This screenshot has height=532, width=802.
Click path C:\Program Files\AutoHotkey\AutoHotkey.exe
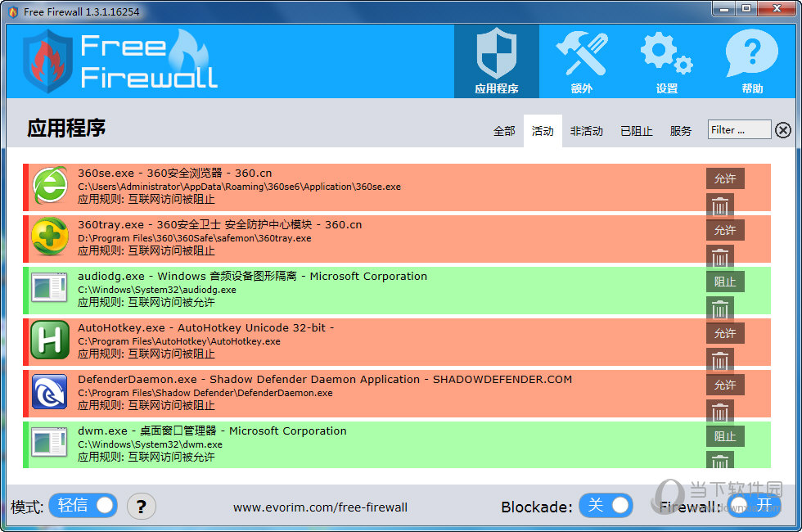click(x=179, y=341)
